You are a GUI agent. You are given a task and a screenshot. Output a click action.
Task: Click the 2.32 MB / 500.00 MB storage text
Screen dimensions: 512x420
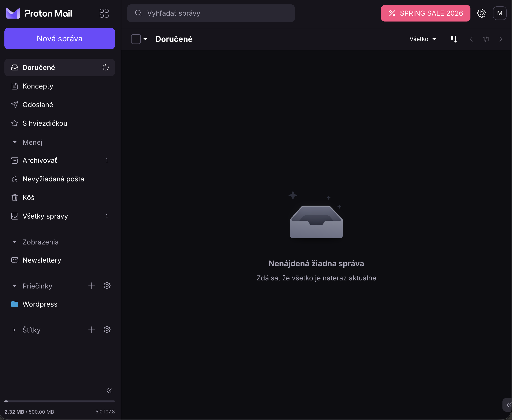[29, 412]
